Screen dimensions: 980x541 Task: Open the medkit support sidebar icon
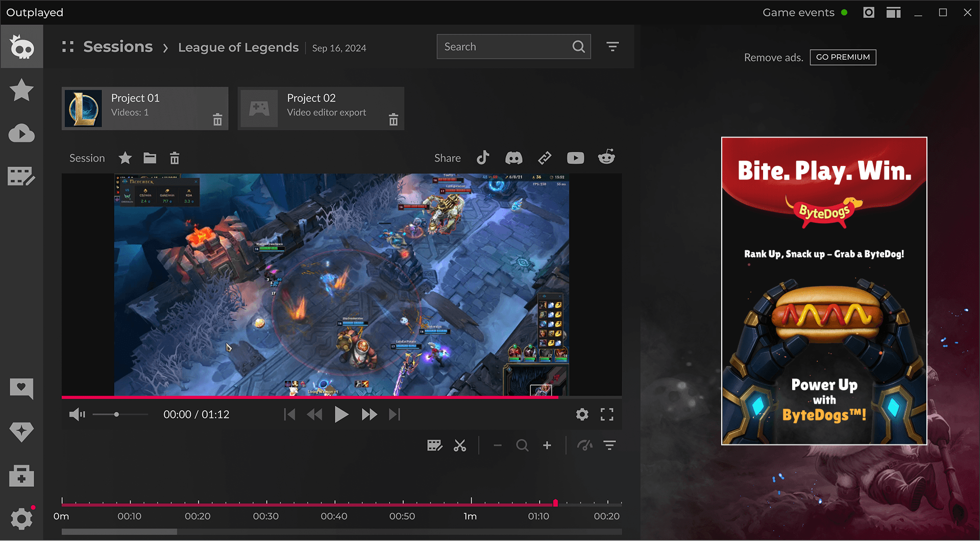coord(21,476)
